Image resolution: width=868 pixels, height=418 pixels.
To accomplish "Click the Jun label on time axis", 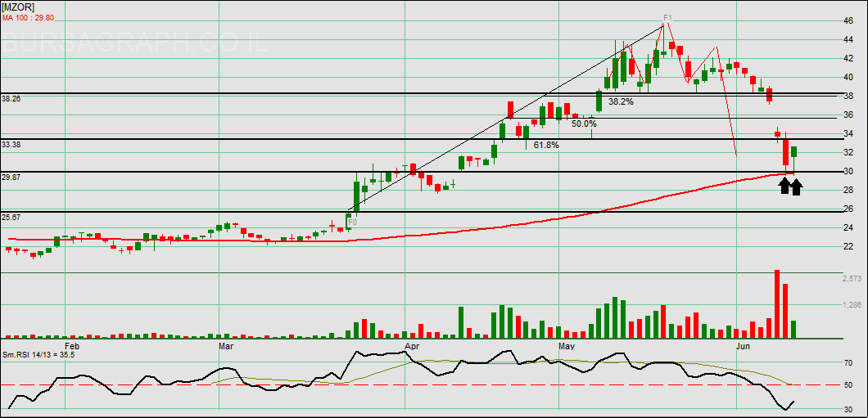I will [x=744, y=346].
